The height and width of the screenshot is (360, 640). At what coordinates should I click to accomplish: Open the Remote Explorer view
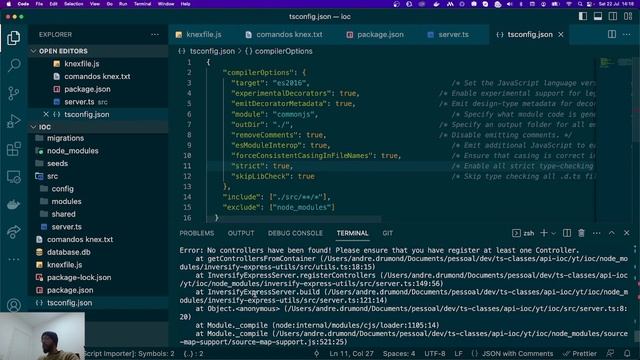(x=13, y=177)
